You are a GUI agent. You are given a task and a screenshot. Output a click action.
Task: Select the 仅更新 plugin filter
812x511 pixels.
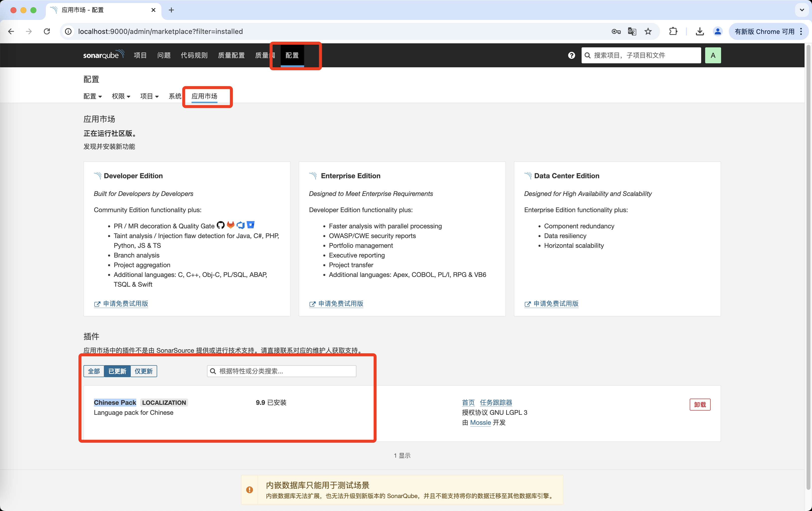point(144,371)
